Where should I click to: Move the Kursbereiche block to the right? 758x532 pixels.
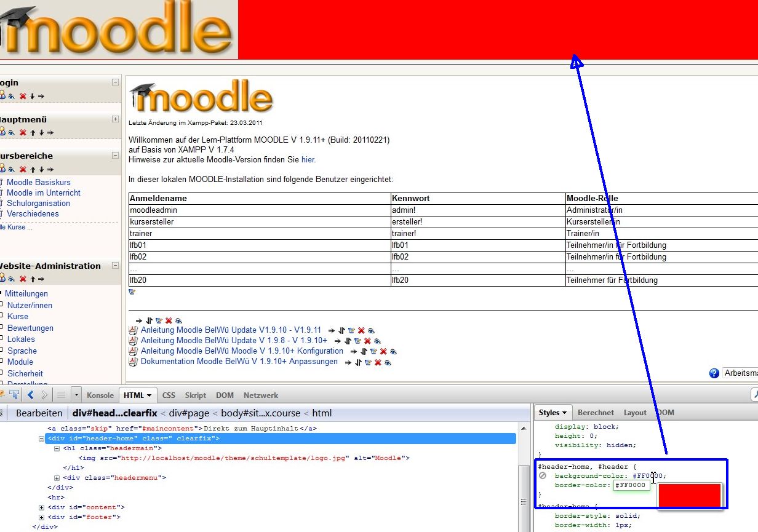[50, 170]
